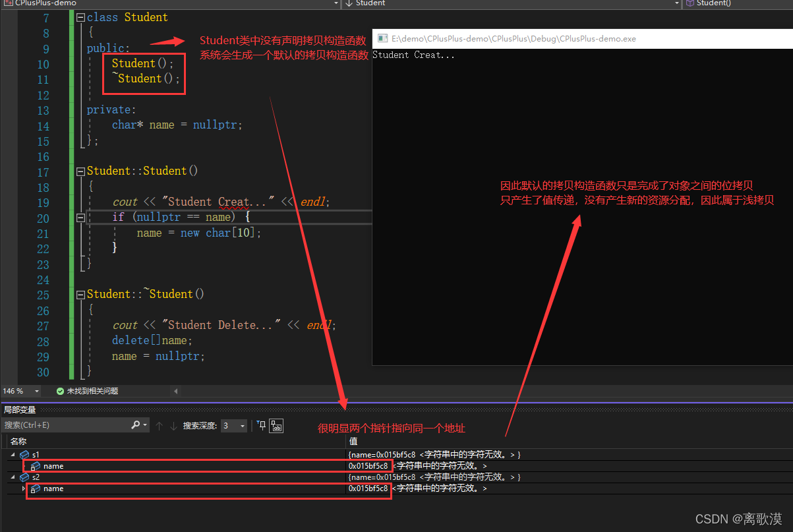Click the 未找到相关问题 status text

(92, 391)
